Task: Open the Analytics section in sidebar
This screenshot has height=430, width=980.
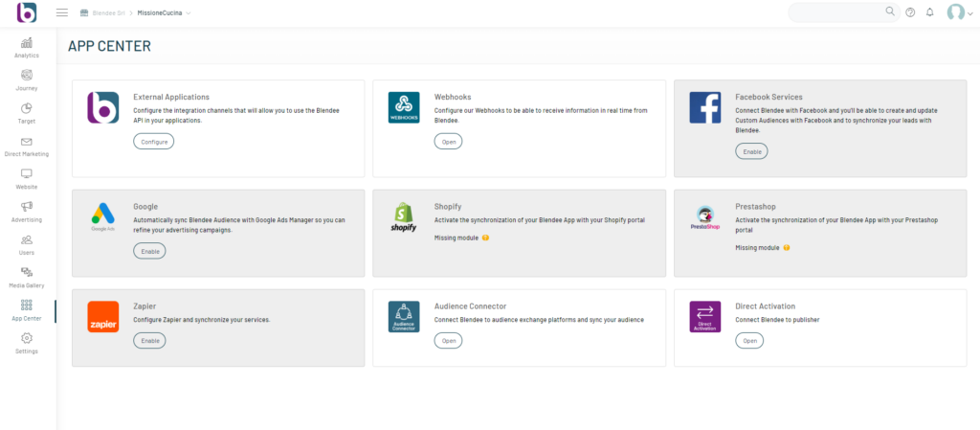Action: click(x=27, y=47)
